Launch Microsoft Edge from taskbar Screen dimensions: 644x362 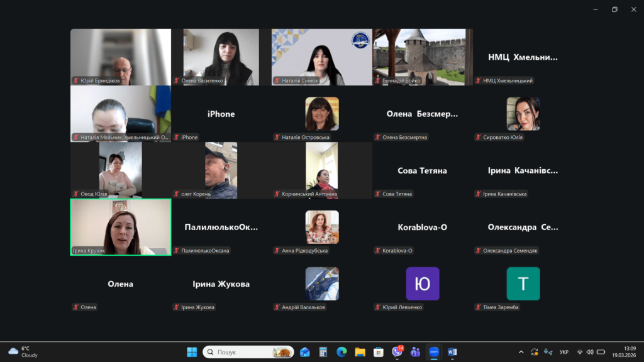(341, 352)
